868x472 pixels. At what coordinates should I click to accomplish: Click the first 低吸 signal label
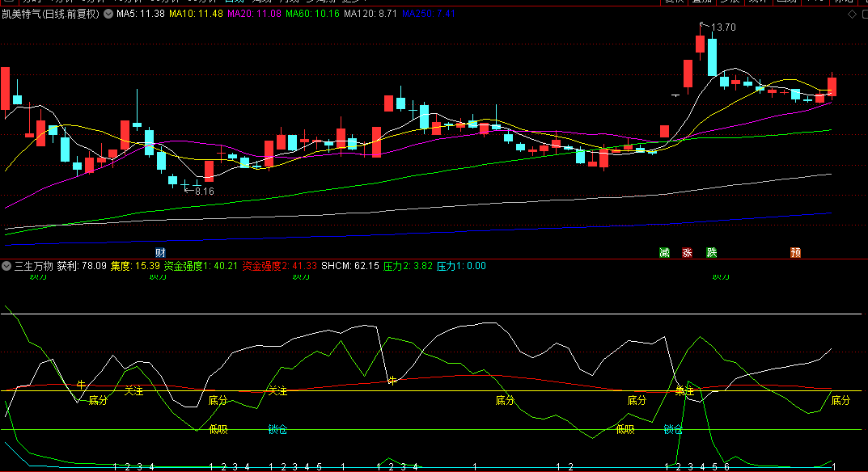218,429
